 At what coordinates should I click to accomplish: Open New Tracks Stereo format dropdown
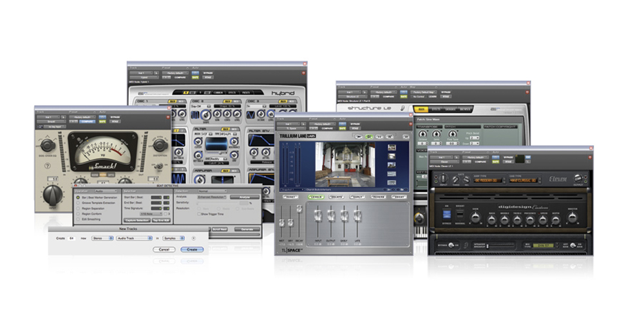102,238
